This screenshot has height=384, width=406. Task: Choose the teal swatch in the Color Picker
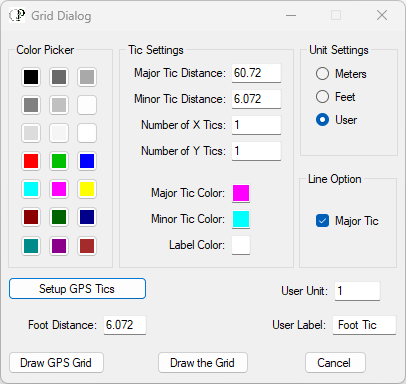pyautogui.click(x=31, y=246)
